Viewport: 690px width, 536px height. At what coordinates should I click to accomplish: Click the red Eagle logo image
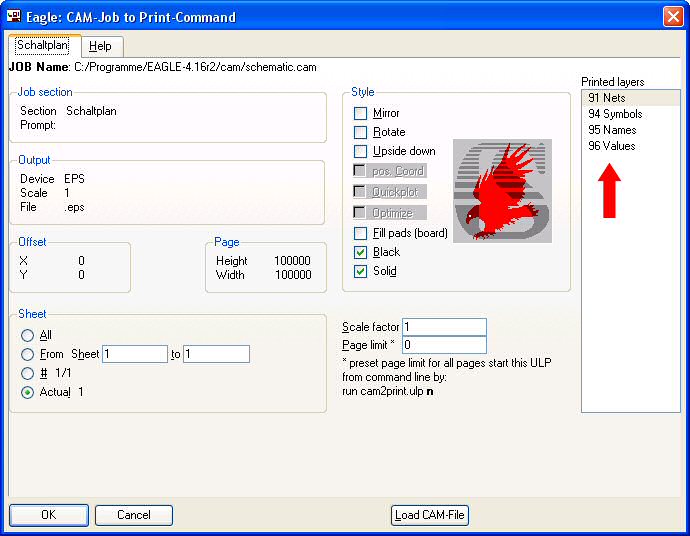(500, 191)
